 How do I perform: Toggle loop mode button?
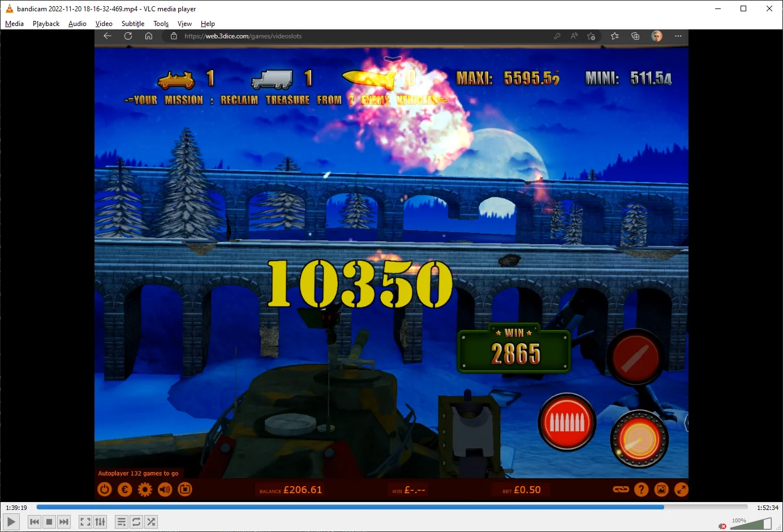(x=136, y=522)
